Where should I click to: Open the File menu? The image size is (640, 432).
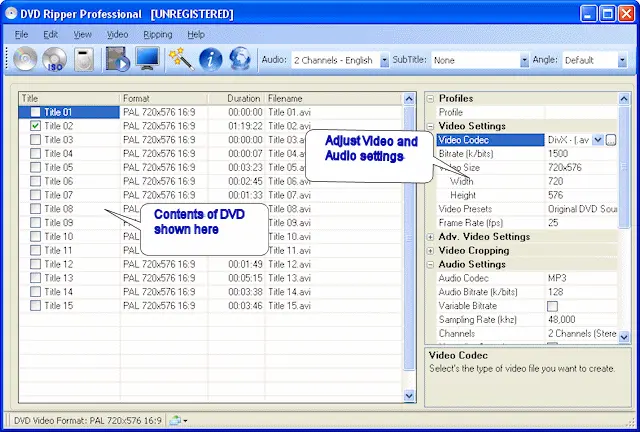tap(21, 35)
